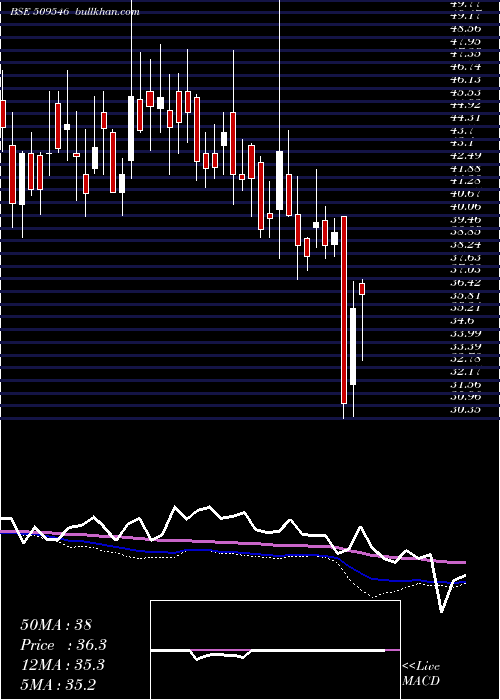Click the last small red candle
Viewport: 500px width, 700px height.
click(362, 289)
